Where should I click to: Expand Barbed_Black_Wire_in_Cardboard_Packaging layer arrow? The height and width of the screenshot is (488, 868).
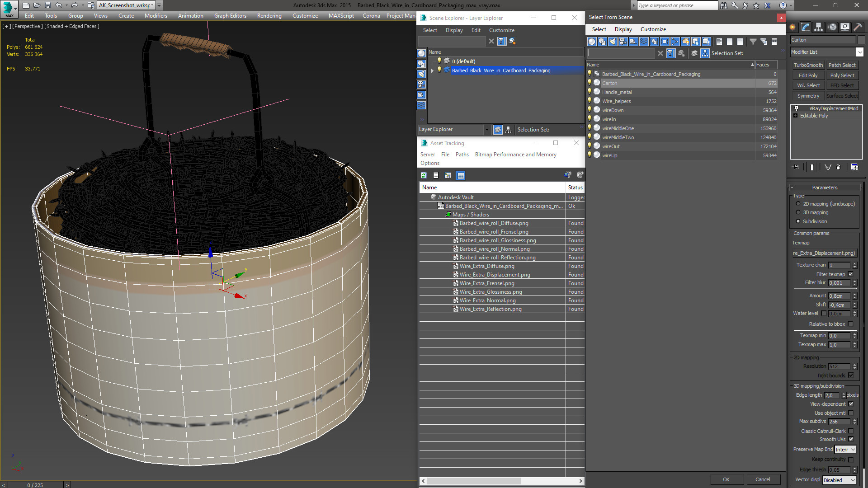tap(432, 70)
